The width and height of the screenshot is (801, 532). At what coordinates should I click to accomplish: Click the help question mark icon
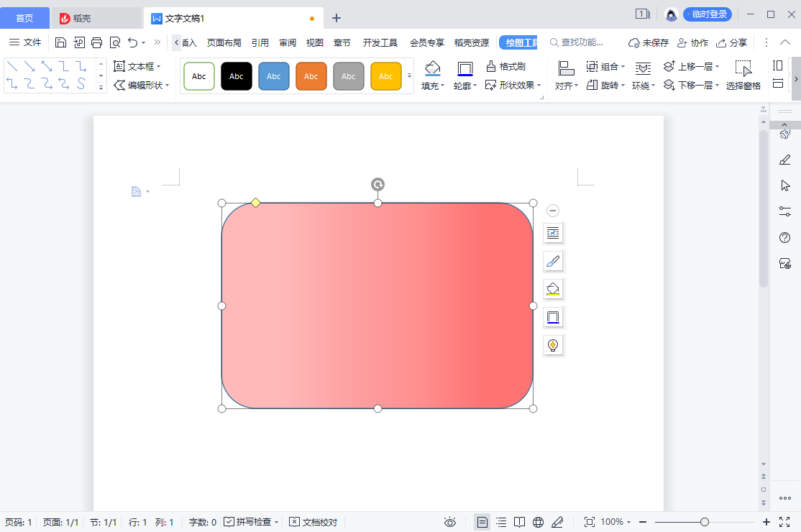pyautogui.click(x=785, y=237)
